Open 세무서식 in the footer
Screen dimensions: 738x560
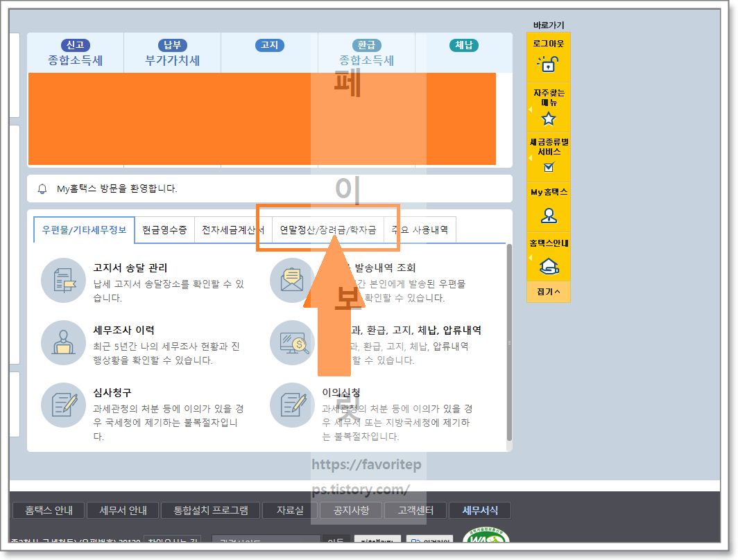pos(480,510)
